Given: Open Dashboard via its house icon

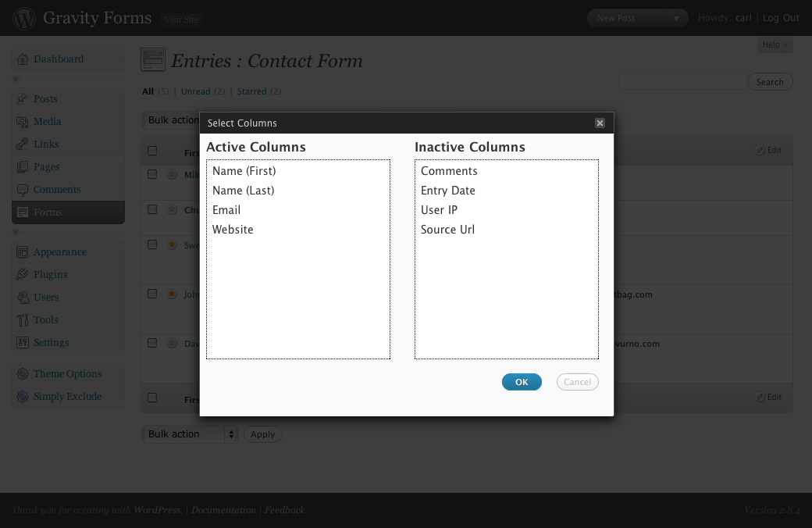Looking at the screenshot, I should pos(23,59).
